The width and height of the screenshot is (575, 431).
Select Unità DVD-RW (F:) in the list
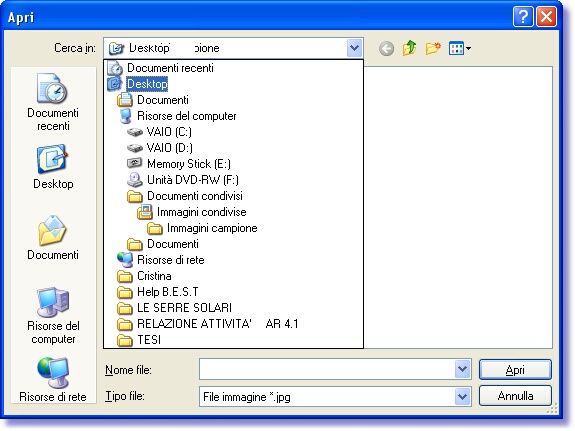[x=183, y=180]
